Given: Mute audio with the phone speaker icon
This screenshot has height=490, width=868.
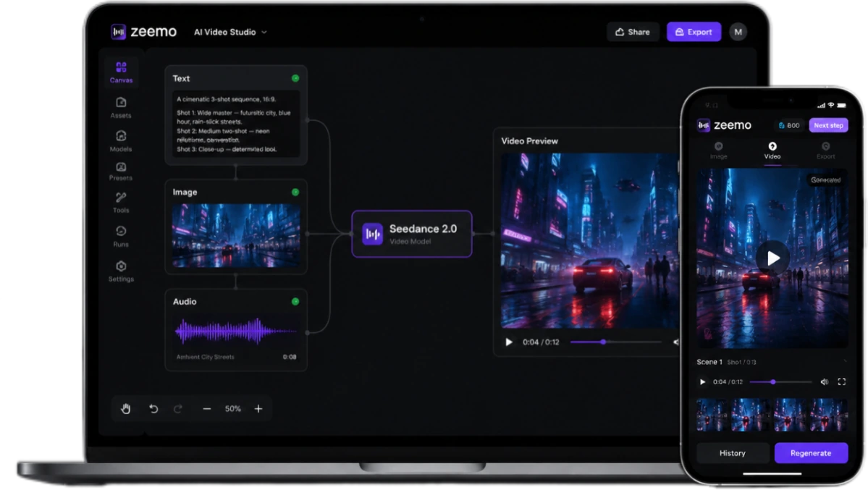Looking at the screenshot, I should [825, 382].
